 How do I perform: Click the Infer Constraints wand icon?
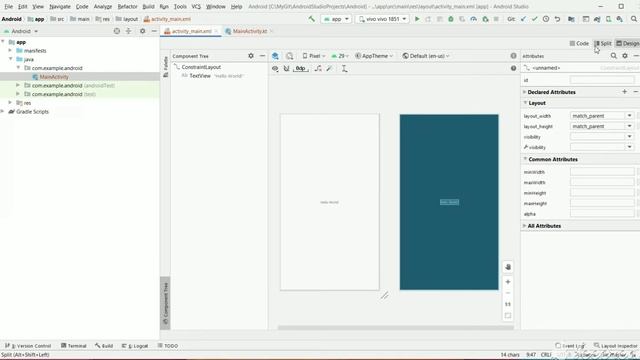tap(329, 69)
